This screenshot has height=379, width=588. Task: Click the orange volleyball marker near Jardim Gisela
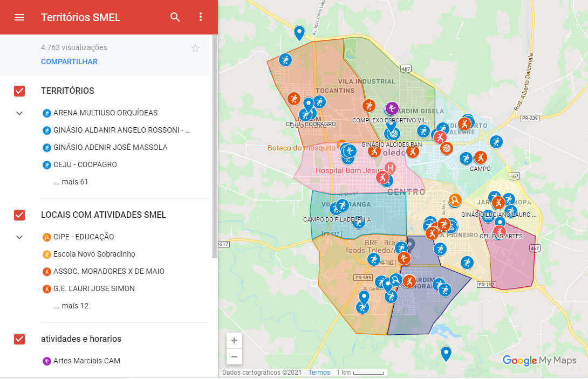(446, 148)
